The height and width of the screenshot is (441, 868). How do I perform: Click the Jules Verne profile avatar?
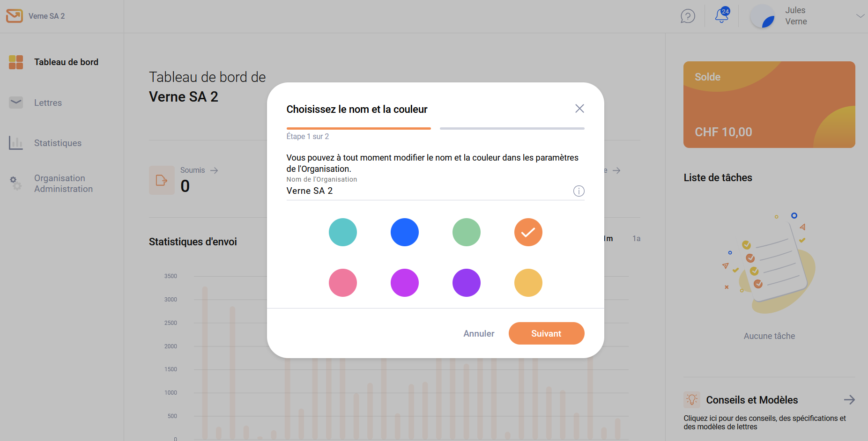click(x=762, y=16)
